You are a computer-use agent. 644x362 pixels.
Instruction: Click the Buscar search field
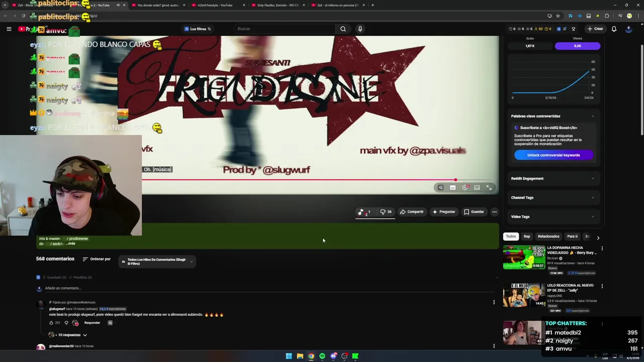click(285, 29)
